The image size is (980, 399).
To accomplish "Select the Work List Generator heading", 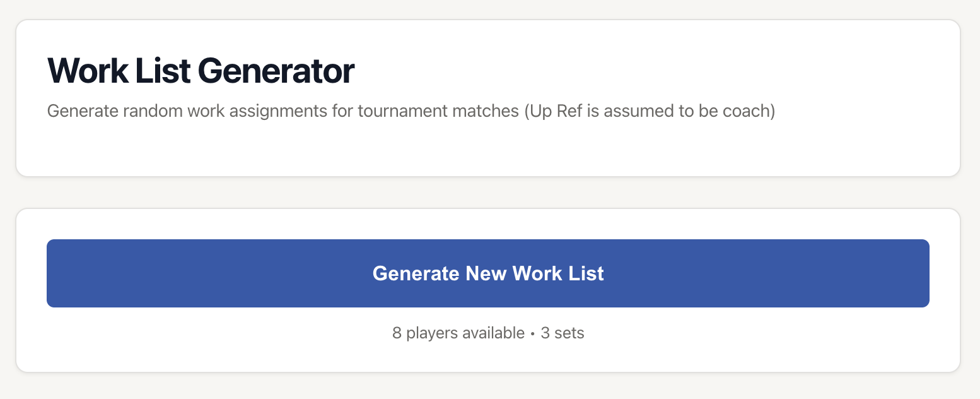I will tap(201, 71).
